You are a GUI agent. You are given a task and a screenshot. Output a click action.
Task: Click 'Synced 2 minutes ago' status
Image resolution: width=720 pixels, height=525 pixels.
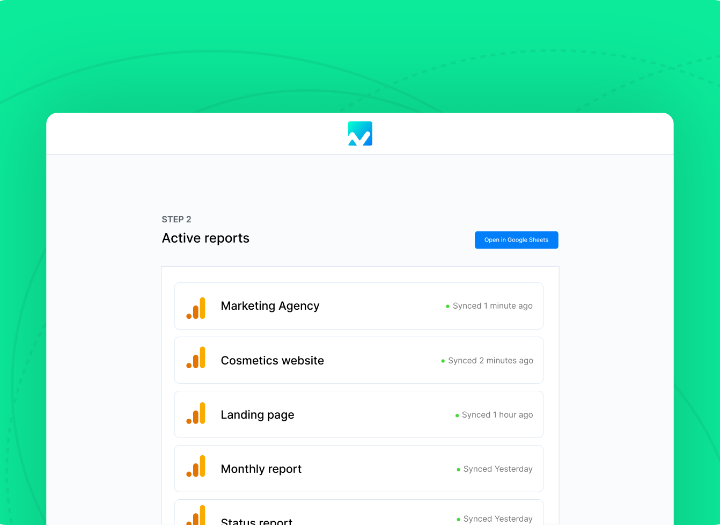point(490,361)
